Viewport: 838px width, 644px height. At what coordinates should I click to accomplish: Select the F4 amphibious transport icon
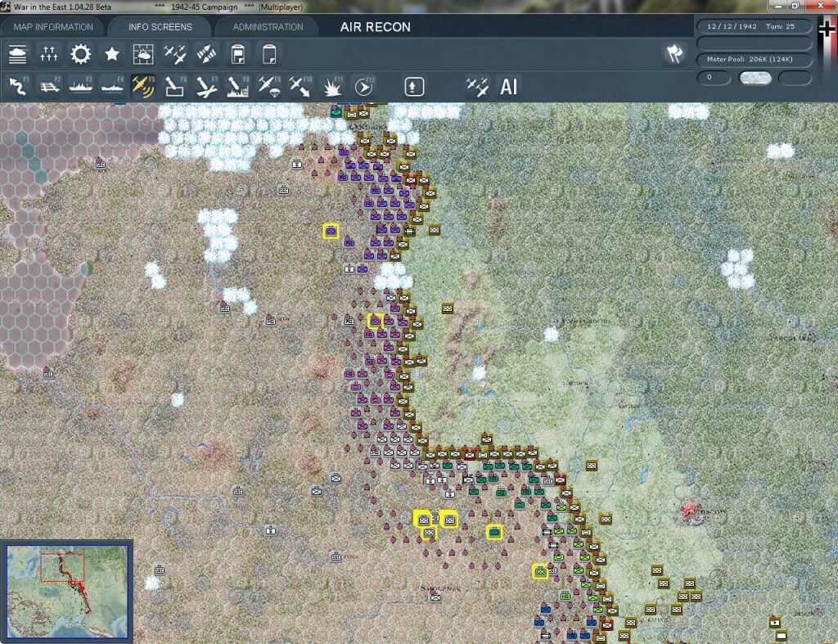113,87
